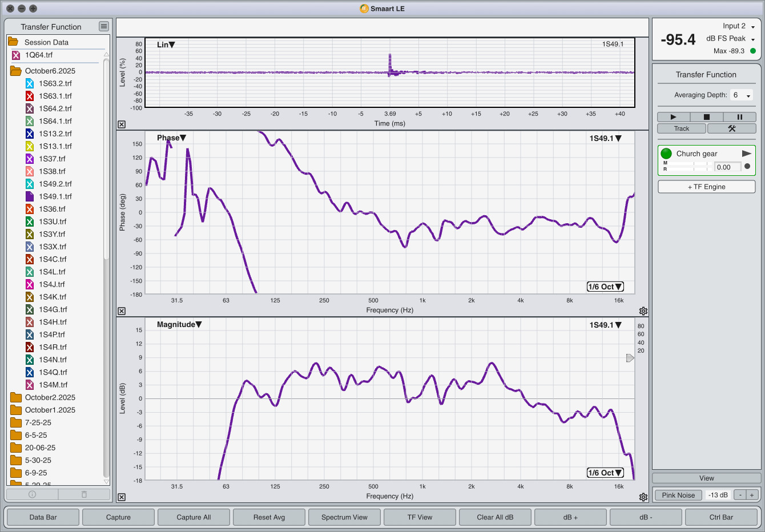Click the Capture All button
Image resolution: width=765 pixels, height=532 pixels.
pyautogui.click(x=194, y=517)
